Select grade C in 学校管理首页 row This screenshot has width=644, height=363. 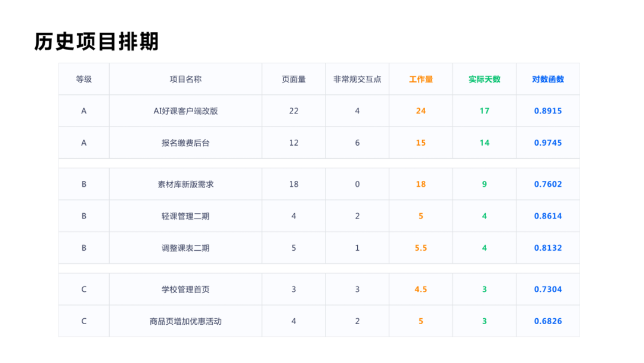point(84,290)
